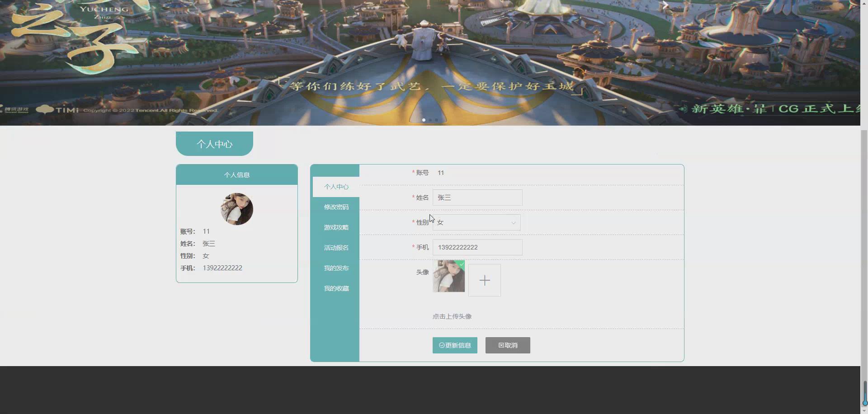Click the uploaded avatar thumbnail in form

click(x=448, y=276)
